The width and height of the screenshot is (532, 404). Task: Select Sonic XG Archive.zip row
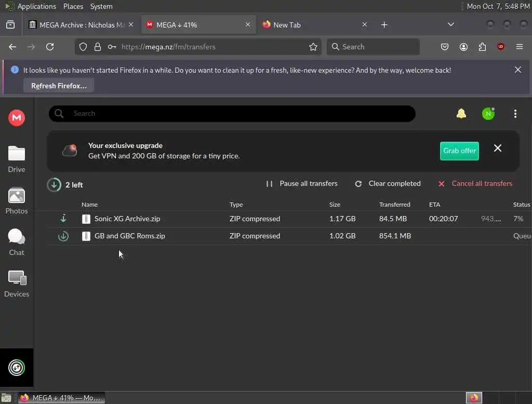[288, 219]
